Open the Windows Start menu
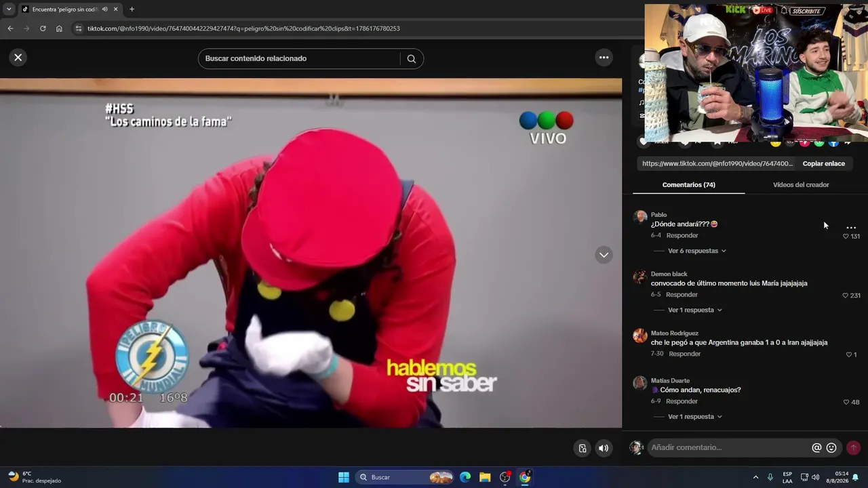Viewport: 868px width, 488px height. point(344,477)
